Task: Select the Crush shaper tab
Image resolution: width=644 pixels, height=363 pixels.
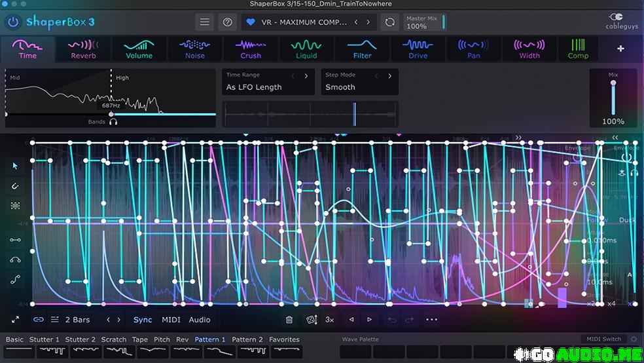Action: pos(251,49)
